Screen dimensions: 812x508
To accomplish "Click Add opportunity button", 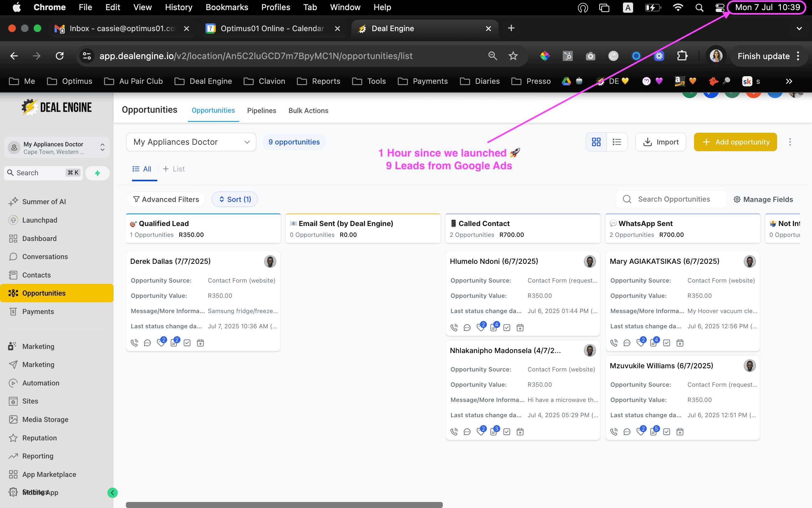I will 736,142.
